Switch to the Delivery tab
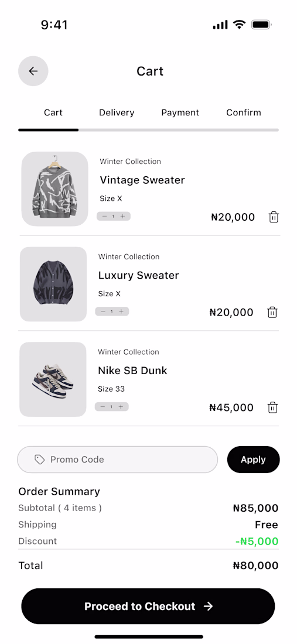The width and height of the screenshot is (297, 644). pos(117,112)
